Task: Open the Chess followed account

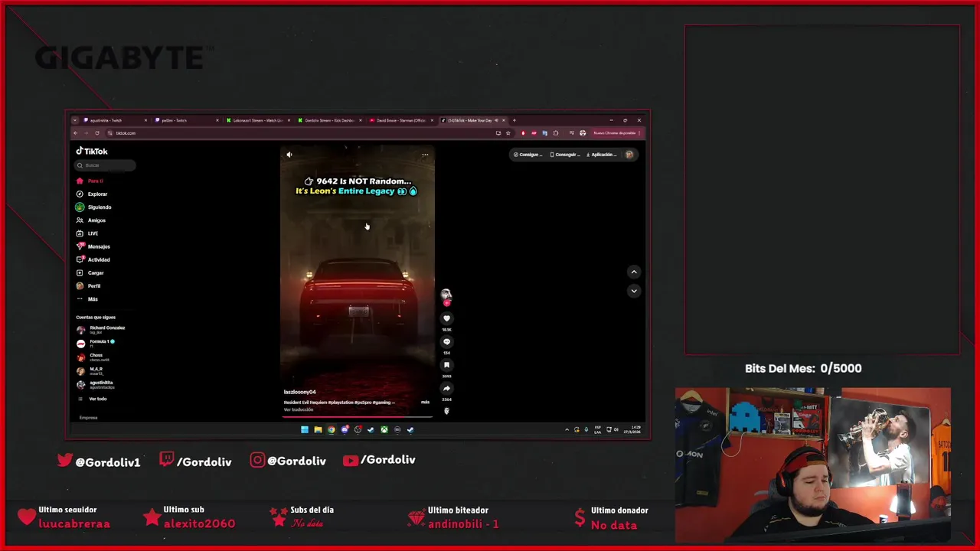Action: coord(93,357)
